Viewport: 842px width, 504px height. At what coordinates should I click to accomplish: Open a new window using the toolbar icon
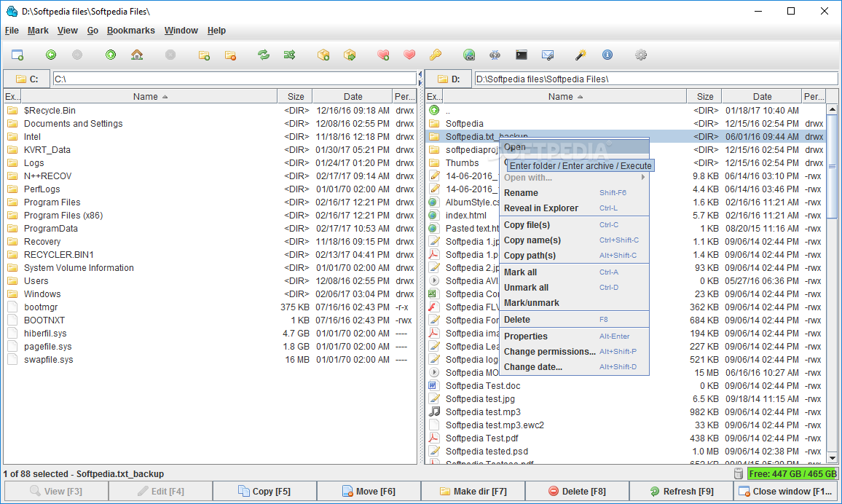(x=17, y=55)
